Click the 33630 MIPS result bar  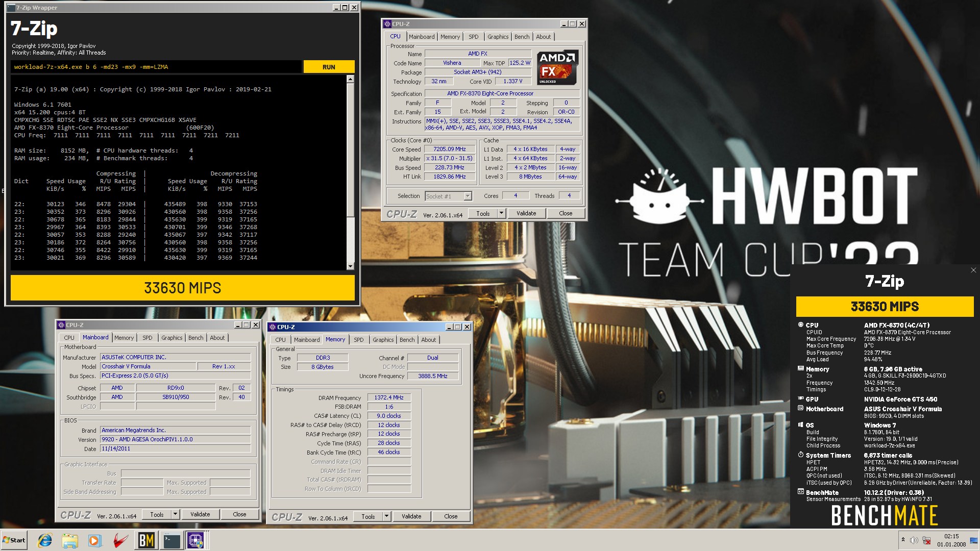pos(183,288)
